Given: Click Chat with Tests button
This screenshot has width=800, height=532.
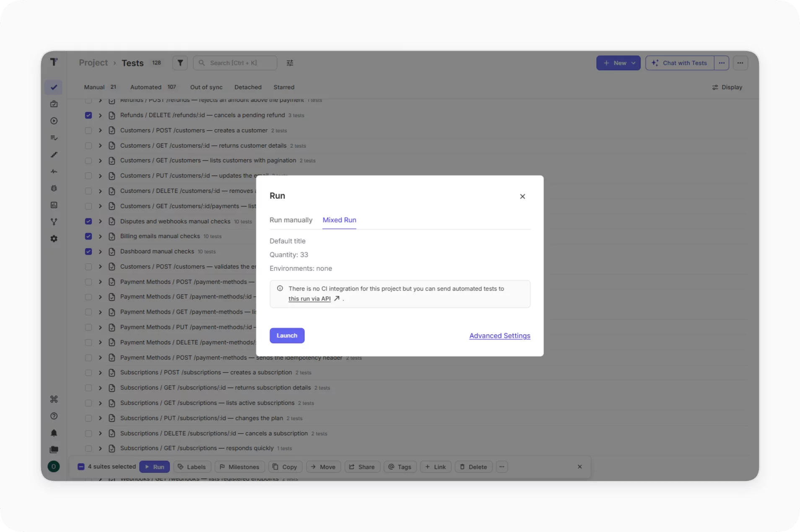Looking at the screenshot, I should 680,63.
